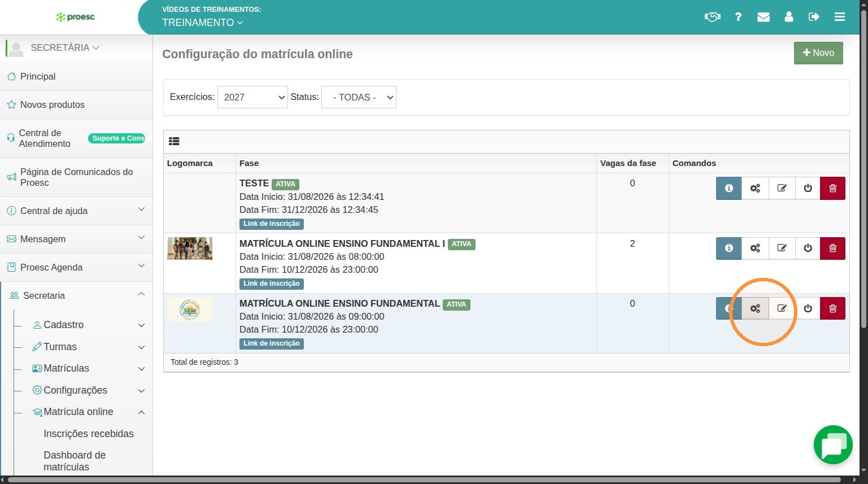Delete the TESTE phase with trash icon
Screen dimensions: 868x484
coord(832,188)
